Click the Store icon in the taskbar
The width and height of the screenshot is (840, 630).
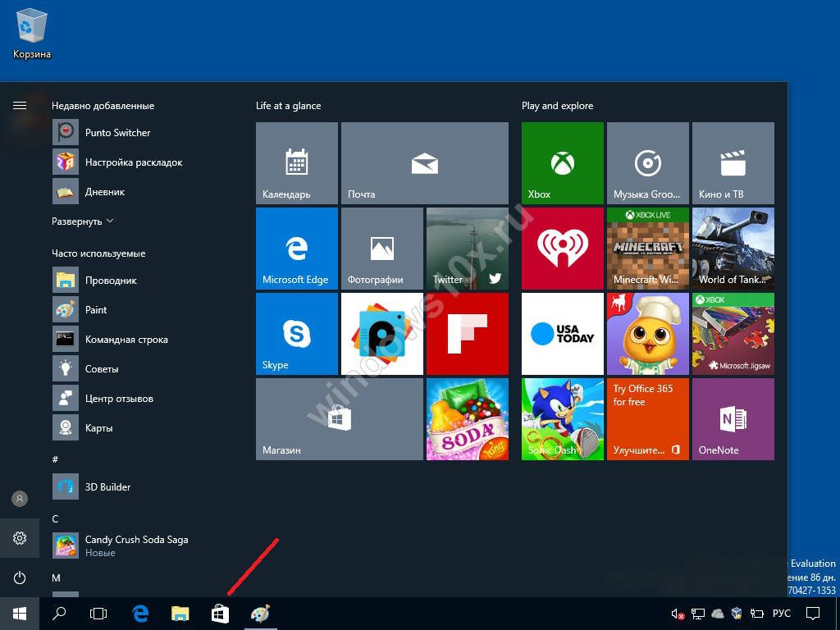tap(220, 614)
